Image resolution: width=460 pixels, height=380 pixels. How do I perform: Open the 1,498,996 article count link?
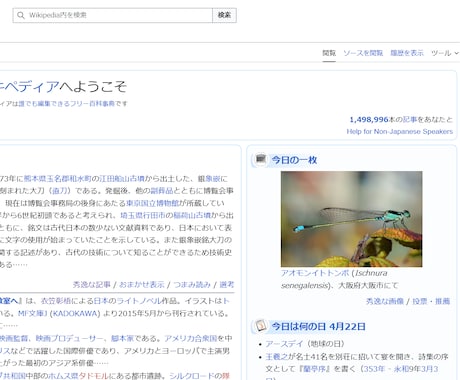(x=369, y=119)
